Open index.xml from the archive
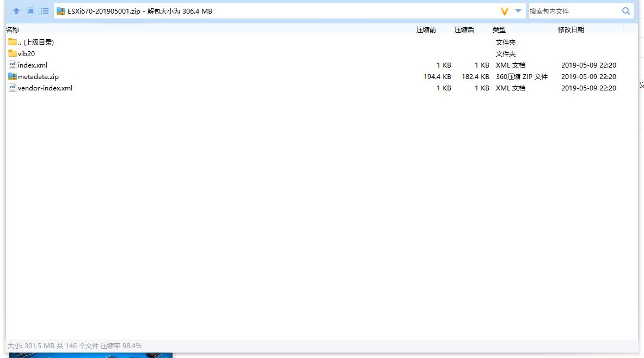 33,65
